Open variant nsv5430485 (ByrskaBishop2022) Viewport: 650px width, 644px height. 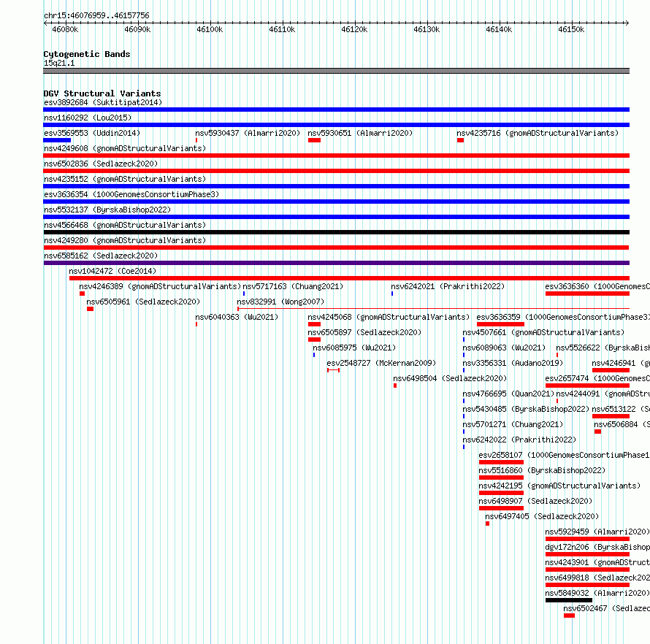pos(526,409)
